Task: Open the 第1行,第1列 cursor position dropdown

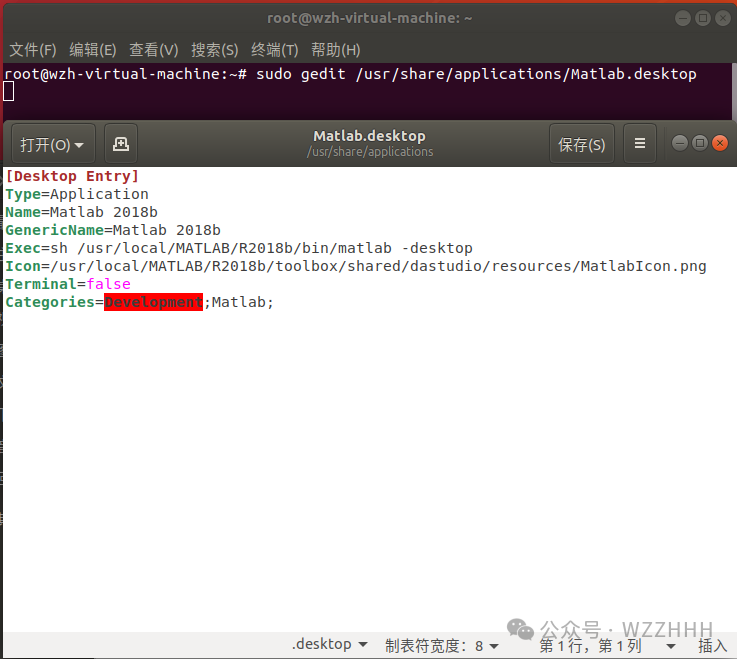Action: [x=607, y=646]
